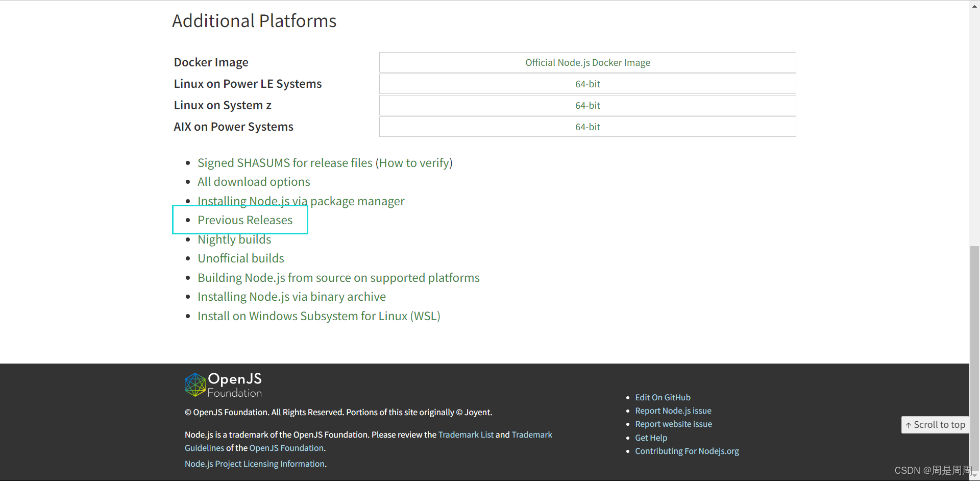Image resolution: width=980 pixels, height=481 pixels.
Task: Download 64-bit for Linux on System z
Action: click(x=587, y=105)
